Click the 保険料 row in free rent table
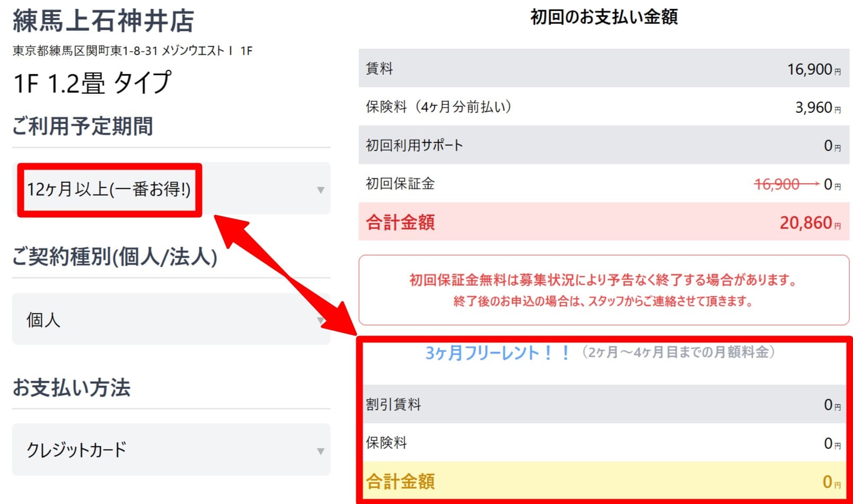 coord(604,443)
